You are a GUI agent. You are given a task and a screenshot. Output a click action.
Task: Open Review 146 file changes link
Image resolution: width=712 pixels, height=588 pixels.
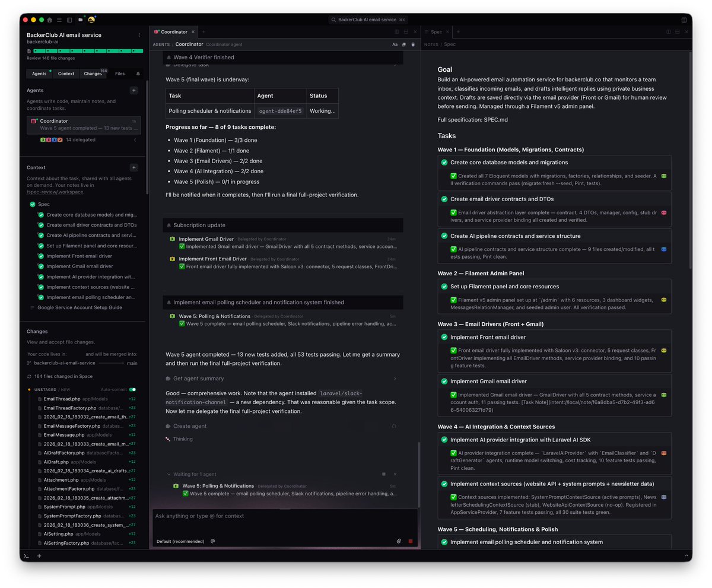point(50,58)
